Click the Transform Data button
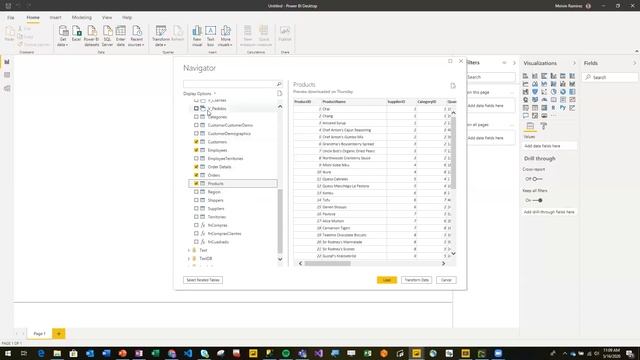640x360 pixels. pos(416,280)
